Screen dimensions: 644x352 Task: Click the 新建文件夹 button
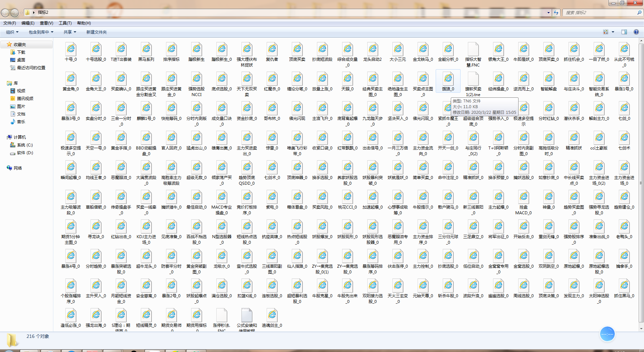pyautogui.click(x=97, y=32)
